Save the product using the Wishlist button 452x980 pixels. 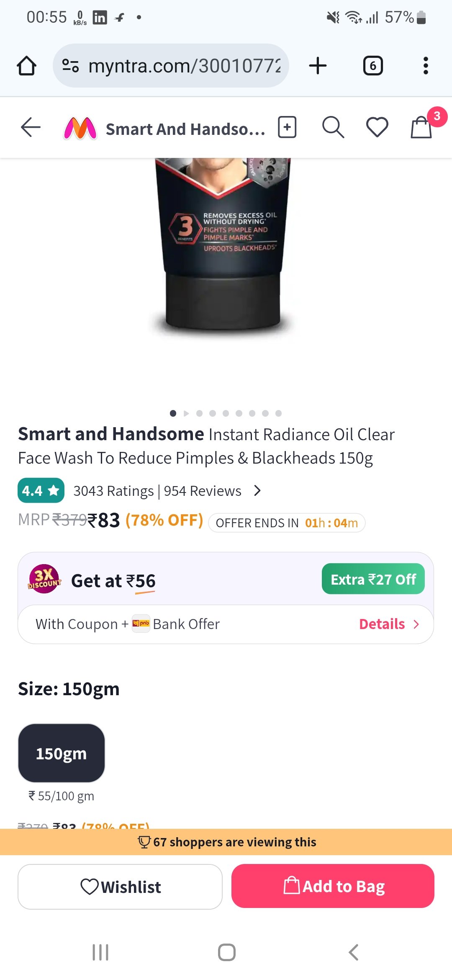tap(120, 887)
